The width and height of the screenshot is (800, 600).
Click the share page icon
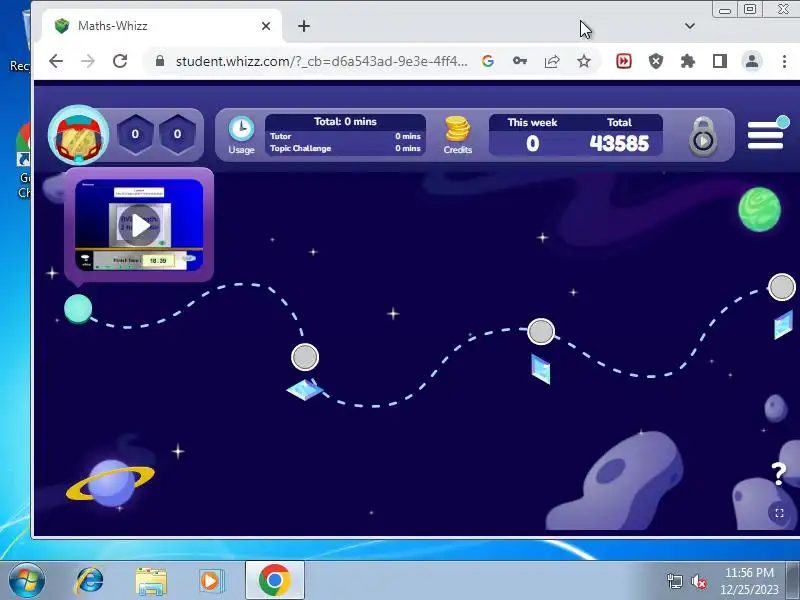[552, 61]
